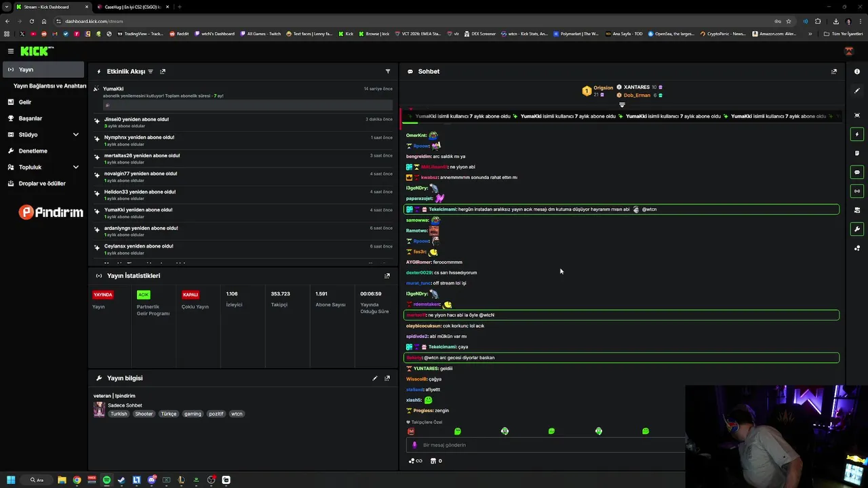Click the pozitif tag
The height and width of the screenshot is (488, 868).
pyautogui.click(x=216, y=413)
